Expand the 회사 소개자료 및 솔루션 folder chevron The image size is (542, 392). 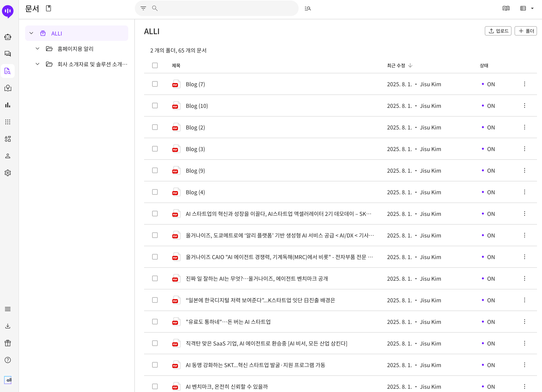pos(37,64)
